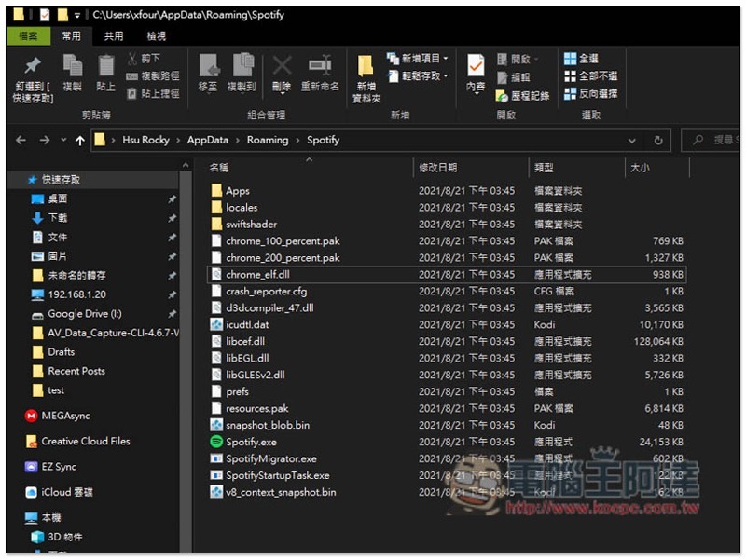
Task: Click the Copy (複製) ribbon icon
Action: [x=73, y=65]
